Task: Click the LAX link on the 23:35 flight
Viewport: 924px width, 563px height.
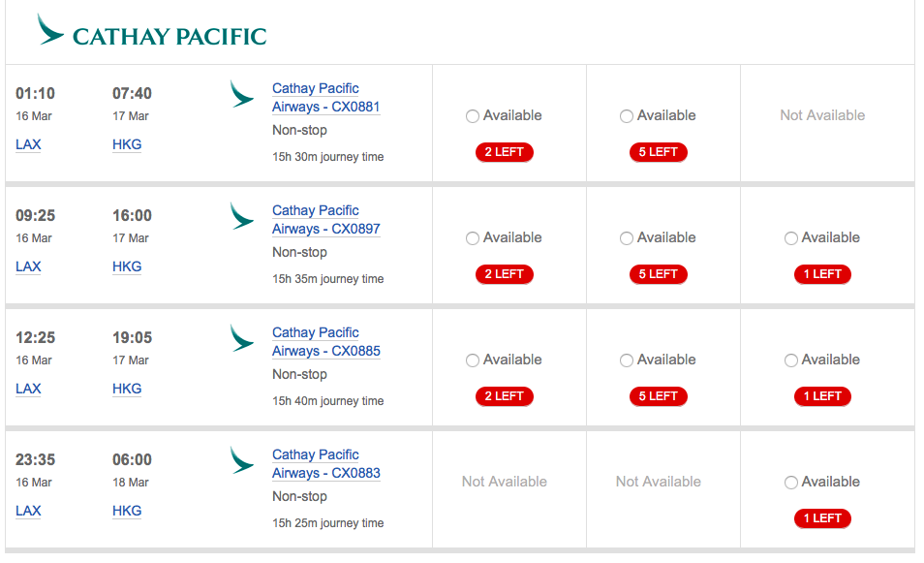Action: (28, 510)
